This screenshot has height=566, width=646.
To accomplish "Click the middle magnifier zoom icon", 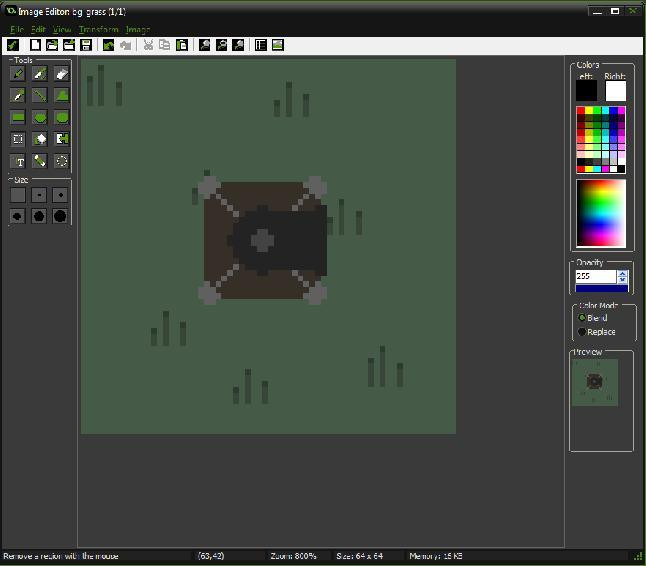I will (x=221, y=45).
